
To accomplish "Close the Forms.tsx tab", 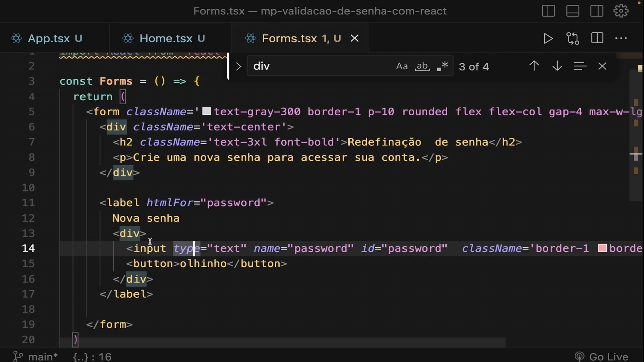I will tap(355, 38).
